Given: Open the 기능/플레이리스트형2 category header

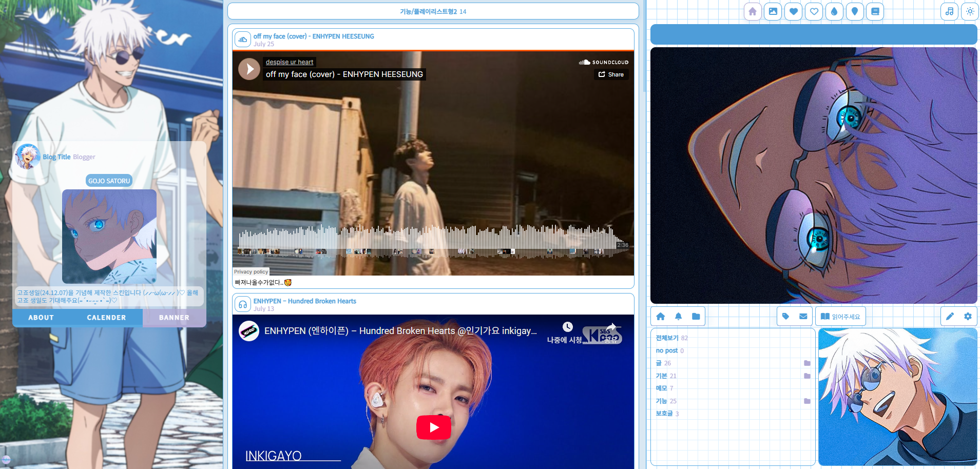Looking at the screenshot, I should [x=433, y=11].
